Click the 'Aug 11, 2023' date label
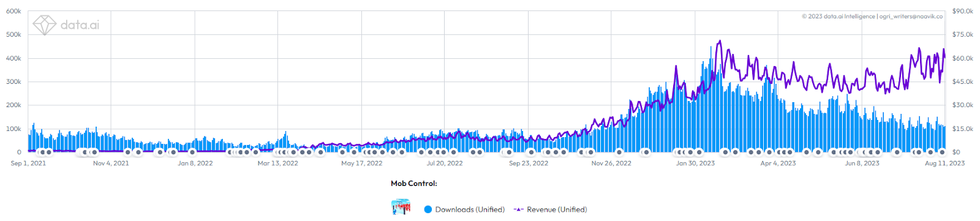The image size is (980, 221). (x=944, y=163)
